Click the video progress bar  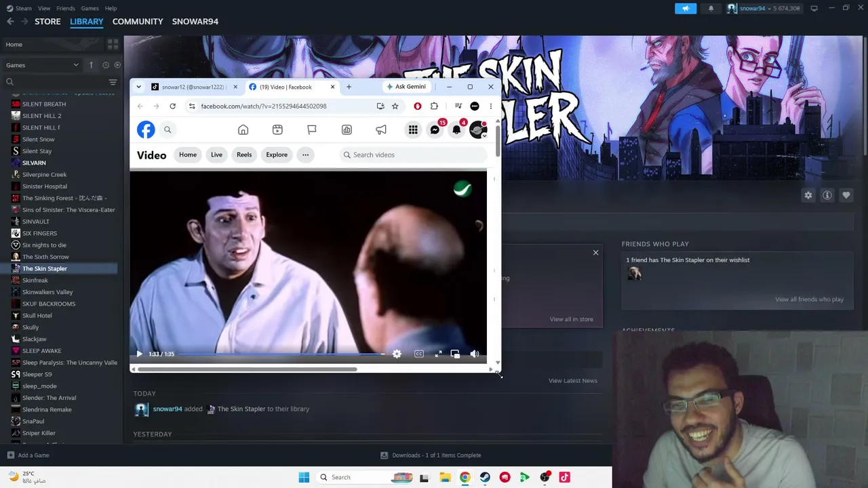pos(281,354)
